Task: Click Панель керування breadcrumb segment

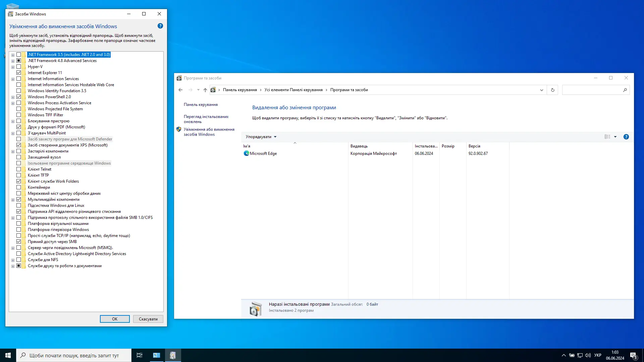Action: coord(240,90)
